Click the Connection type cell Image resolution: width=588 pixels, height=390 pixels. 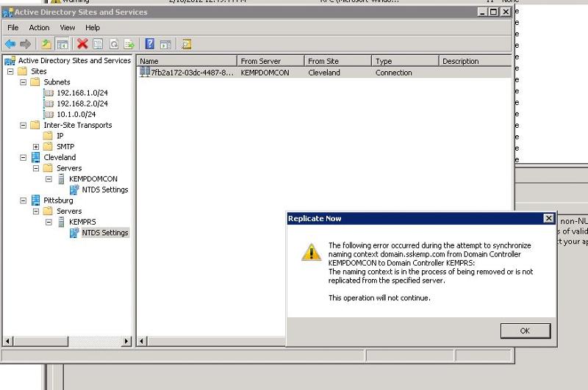394,73
